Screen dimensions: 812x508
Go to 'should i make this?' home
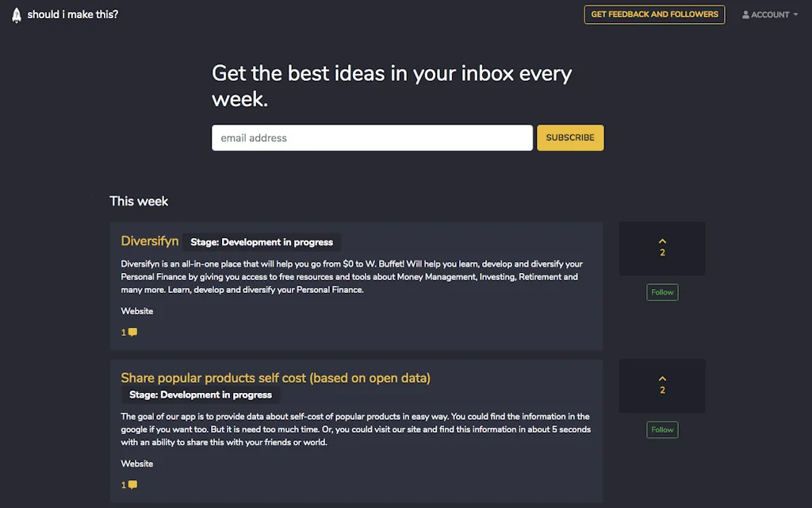pos(72,14)
